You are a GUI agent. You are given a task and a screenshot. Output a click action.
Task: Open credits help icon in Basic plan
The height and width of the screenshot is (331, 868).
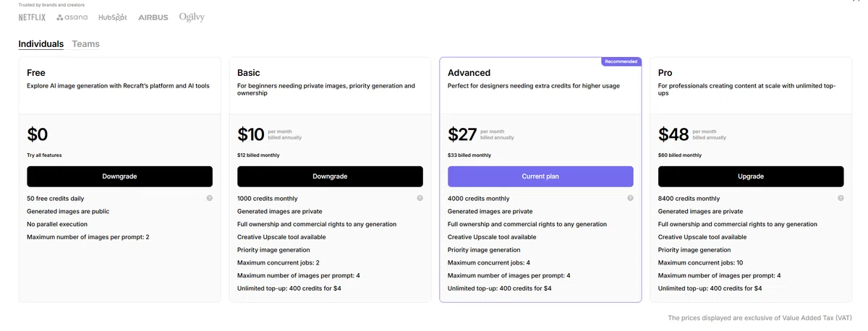[420, 198]
